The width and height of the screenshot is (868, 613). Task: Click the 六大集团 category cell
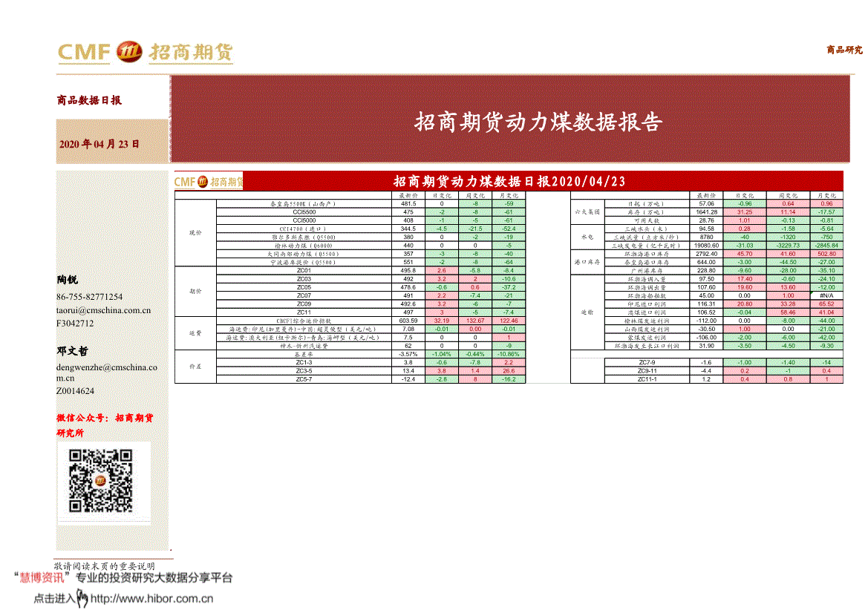587,212
